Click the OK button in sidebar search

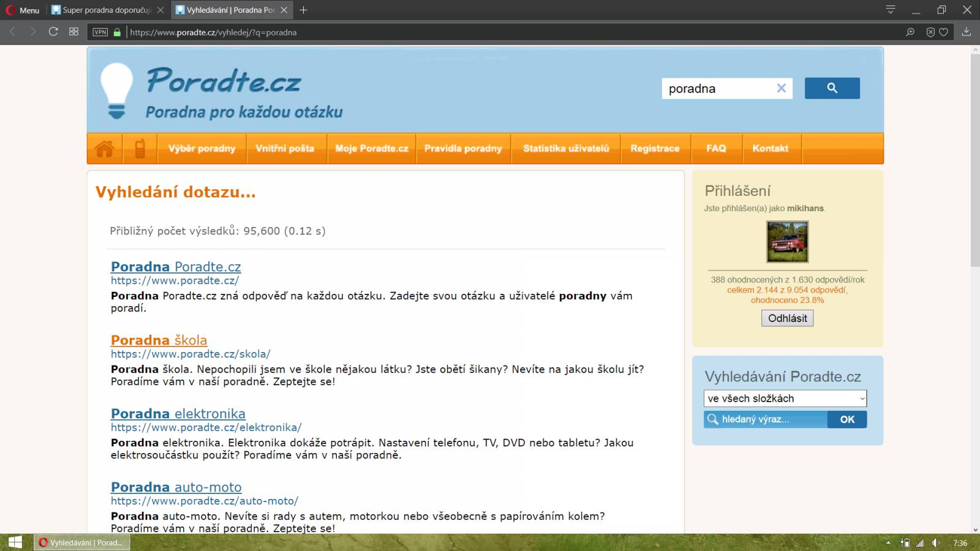point(847,419)
